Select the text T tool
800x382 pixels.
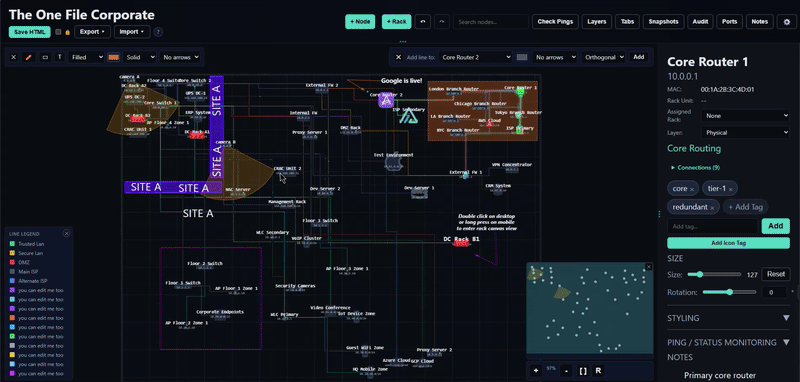pos(60,57)
